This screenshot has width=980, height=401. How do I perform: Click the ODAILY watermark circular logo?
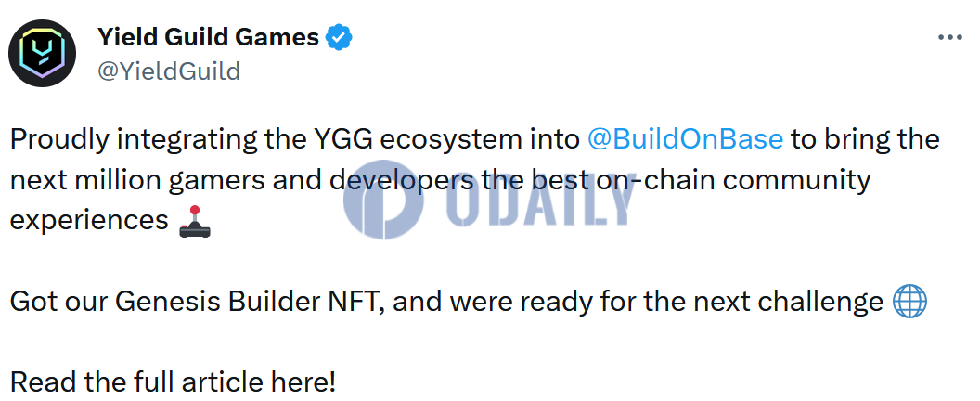383,199
